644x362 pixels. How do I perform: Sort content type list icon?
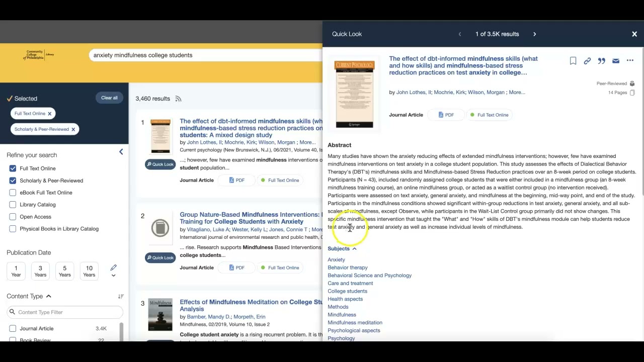pos(121,297)
